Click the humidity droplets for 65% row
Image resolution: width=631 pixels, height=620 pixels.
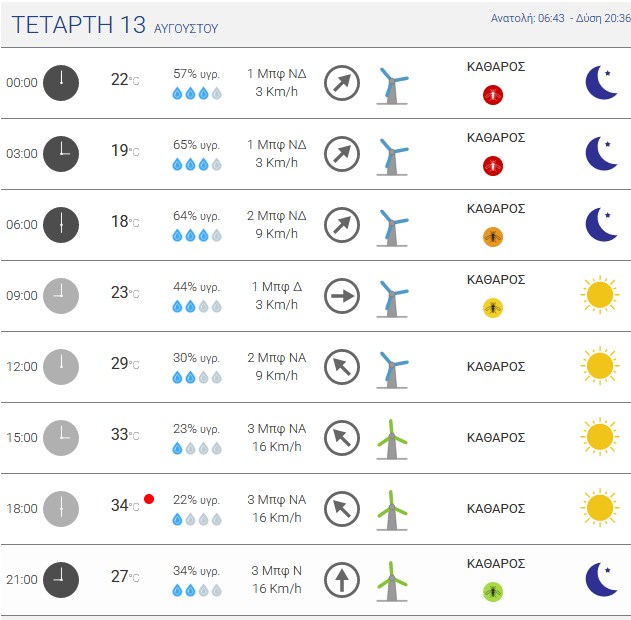197,165
